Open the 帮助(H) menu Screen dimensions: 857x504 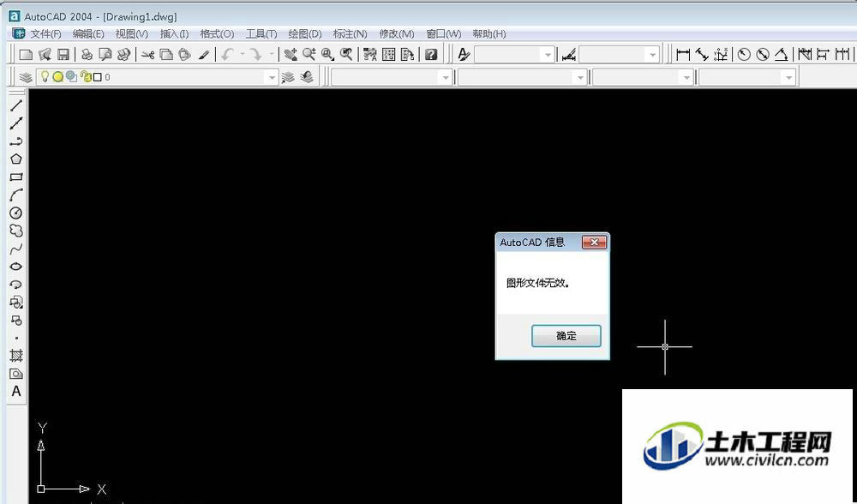(489, 34)
